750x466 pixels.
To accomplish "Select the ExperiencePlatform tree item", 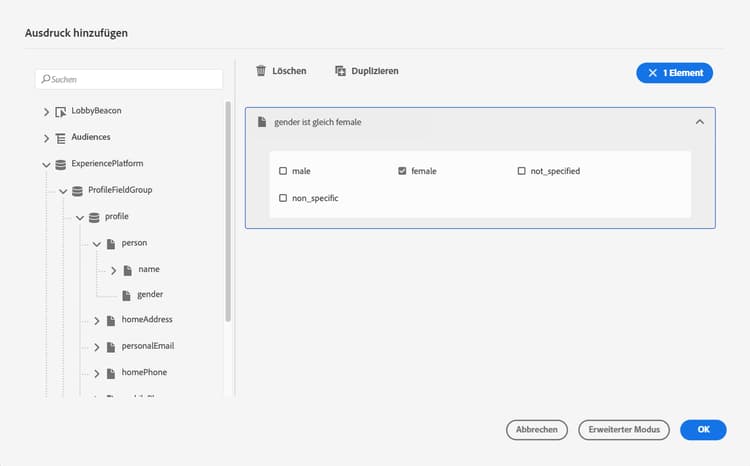I will (107, 163).
